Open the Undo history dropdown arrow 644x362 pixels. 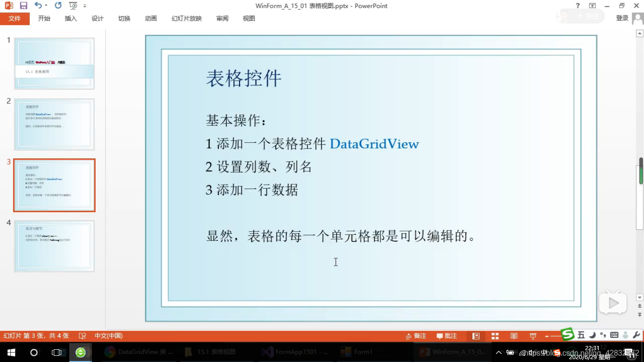click(x=46, y=6)
